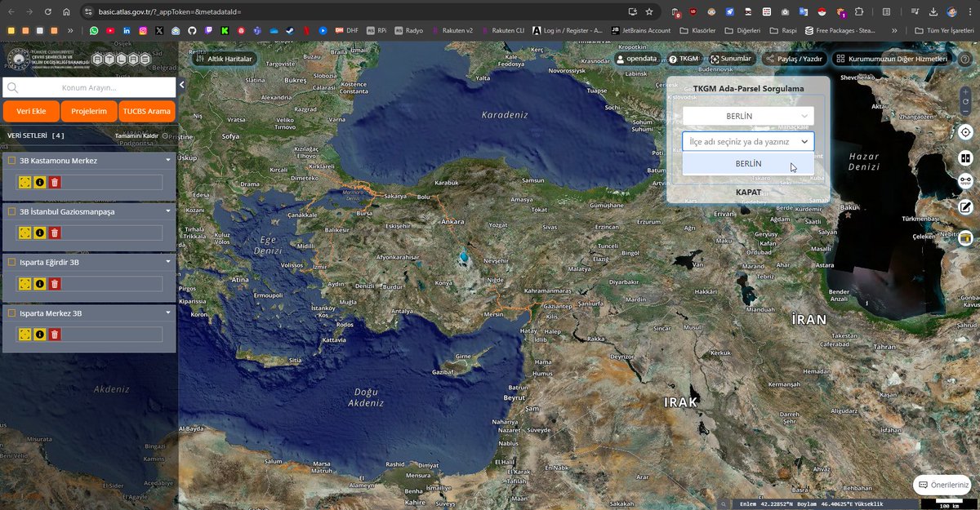Expand hidden bookmarks chevron after folder icons
980x510 pixels.
[70, 30]
